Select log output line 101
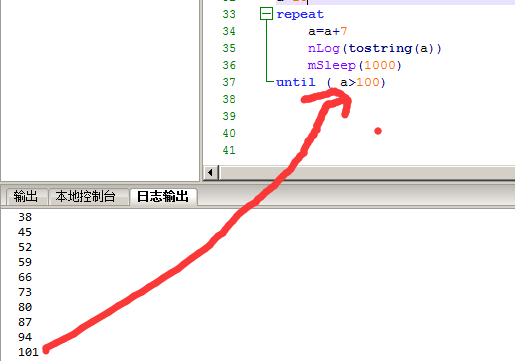Screen dimensions: 515x361 pyautogui.click(x=28, y=352)
